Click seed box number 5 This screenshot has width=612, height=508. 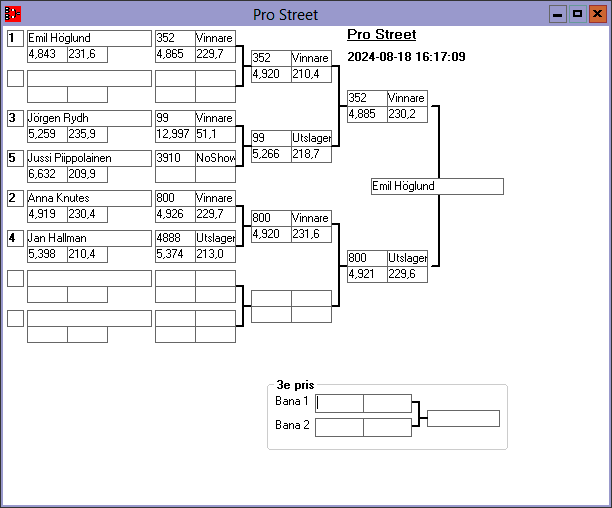tap(15, 158)
